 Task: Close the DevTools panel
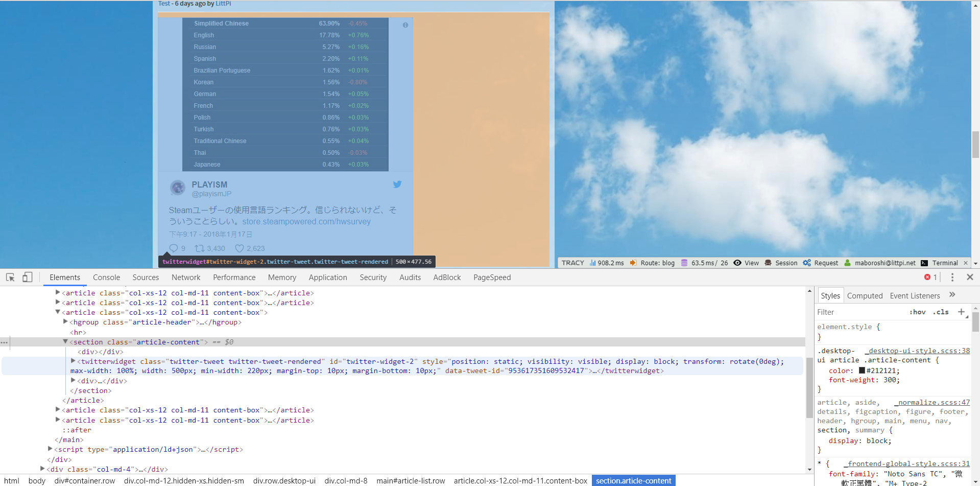(x=970, y=277)
